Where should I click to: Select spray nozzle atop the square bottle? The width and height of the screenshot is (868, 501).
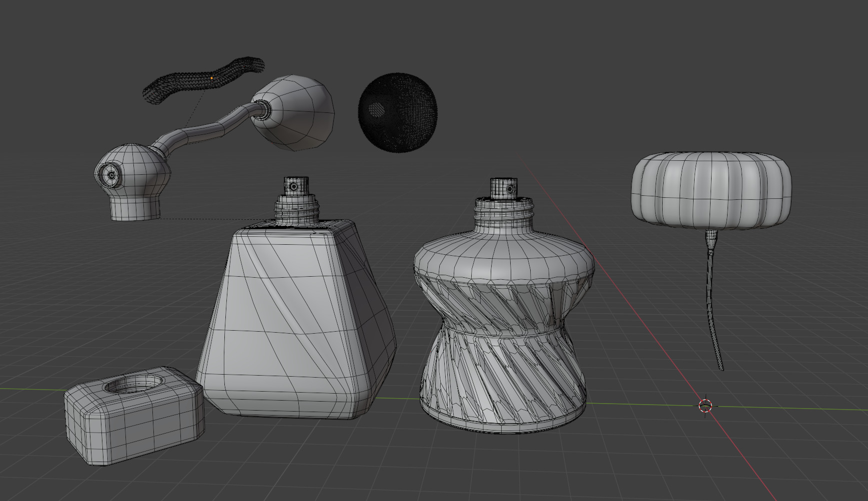point(297,186)
